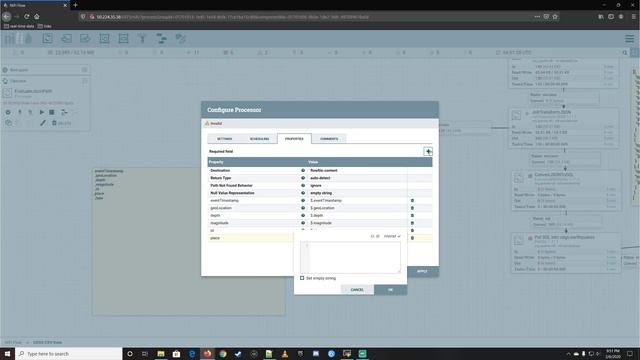Click the Windows taskbar search box
Image resolution: width=640 pixels, height=360 pixels.
coord(69,353)
